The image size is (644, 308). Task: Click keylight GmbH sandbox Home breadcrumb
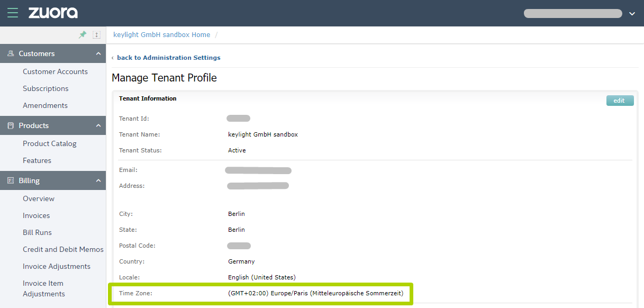[x=162, y=34]
